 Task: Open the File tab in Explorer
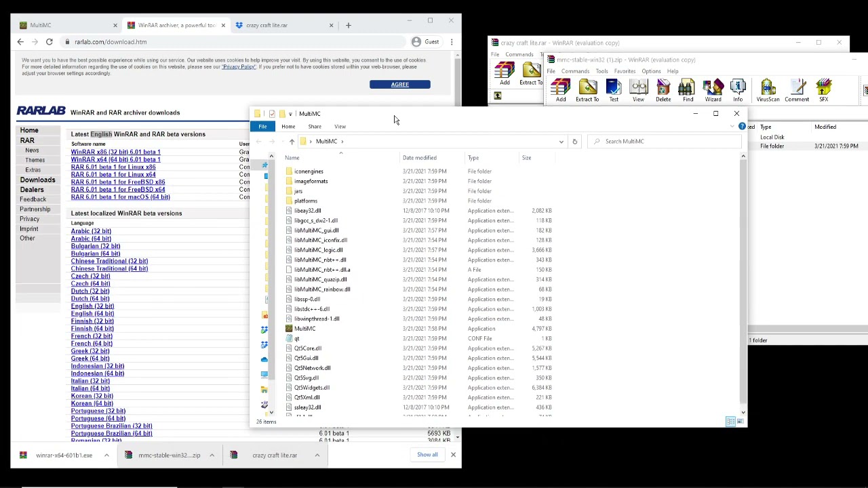pos(262,127)
